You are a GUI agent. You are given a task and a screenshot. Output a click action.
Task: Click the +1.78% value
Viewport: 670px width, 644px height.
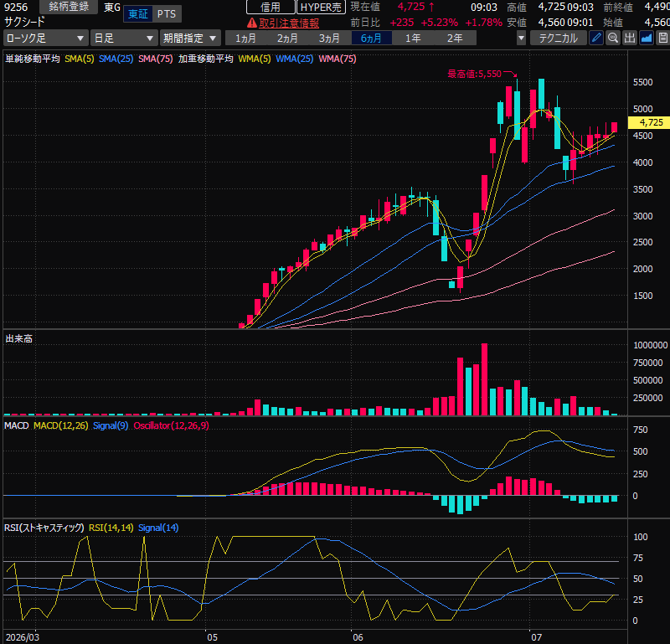[x=484, y=23]
